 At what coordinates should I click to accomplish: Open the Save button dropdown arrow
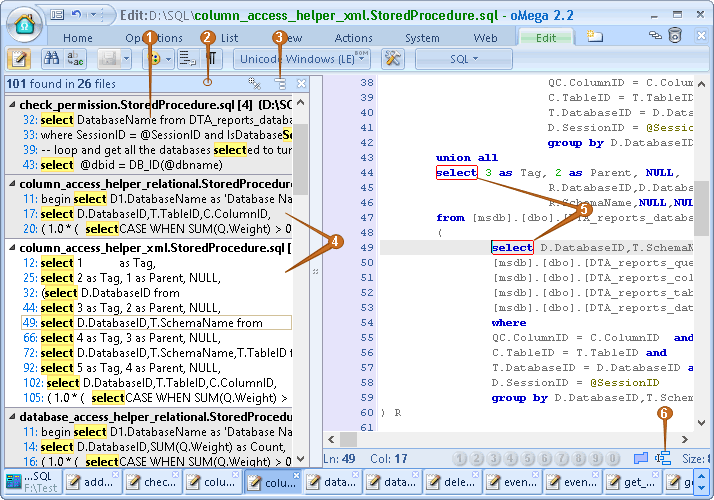pyautogui.click(x=126, y=59)
